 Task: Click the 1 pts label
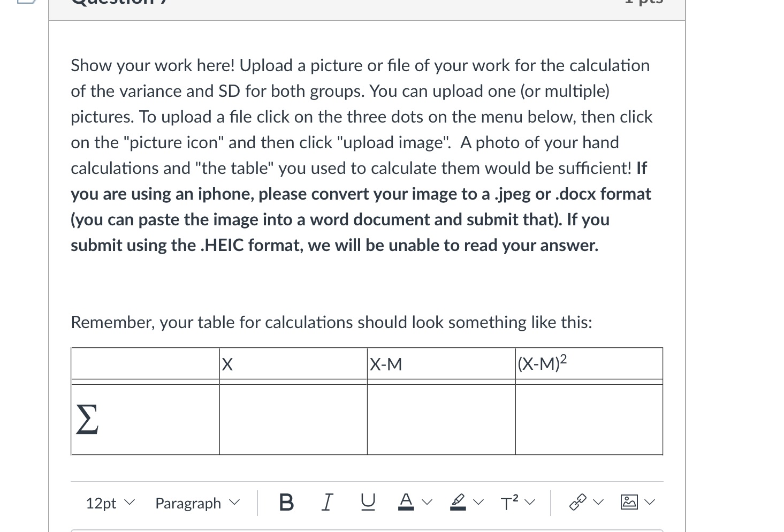[x=644, y=3]
